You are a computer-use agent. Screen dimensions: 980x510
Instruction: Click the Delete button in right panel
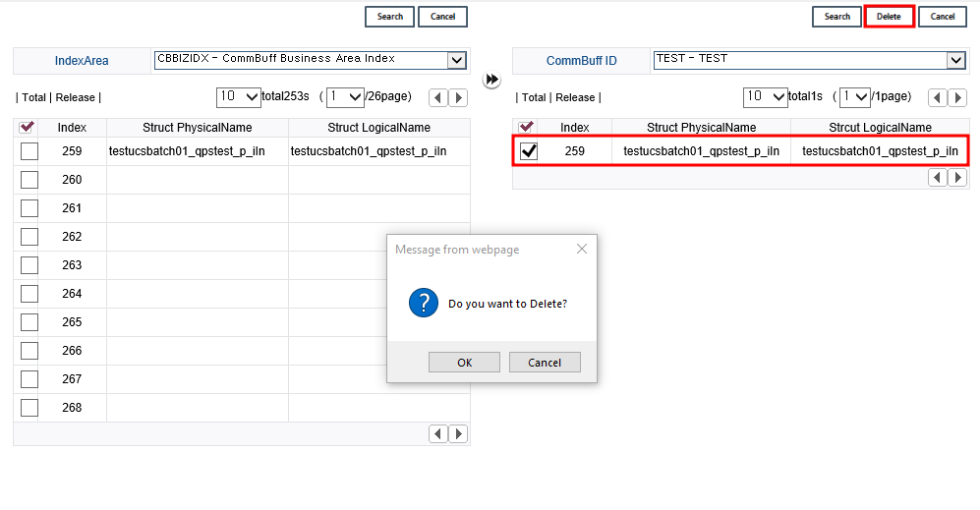(x=889, y=17)
